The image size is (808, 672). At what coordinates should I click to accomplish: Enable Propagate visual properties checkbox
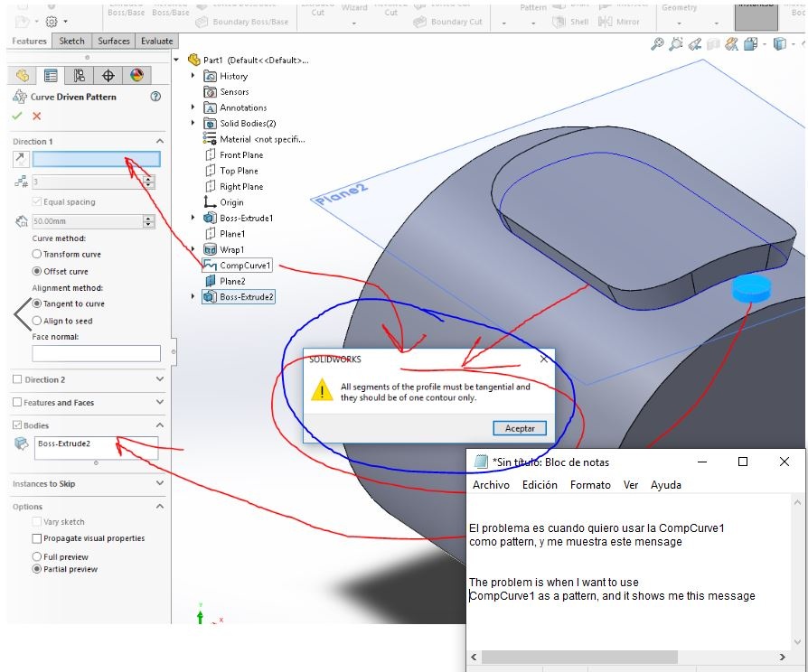point(36,538)
